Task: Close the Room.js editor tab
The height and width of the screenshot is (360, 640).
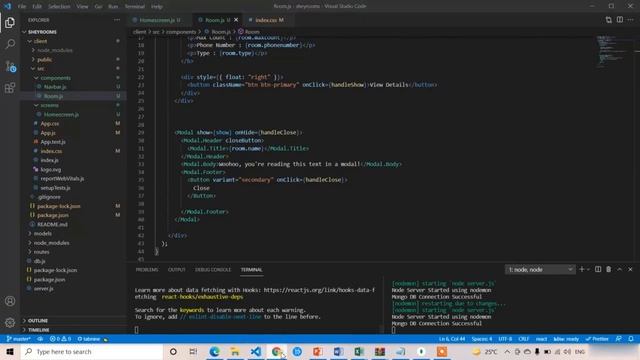Action: click(236, 20)
